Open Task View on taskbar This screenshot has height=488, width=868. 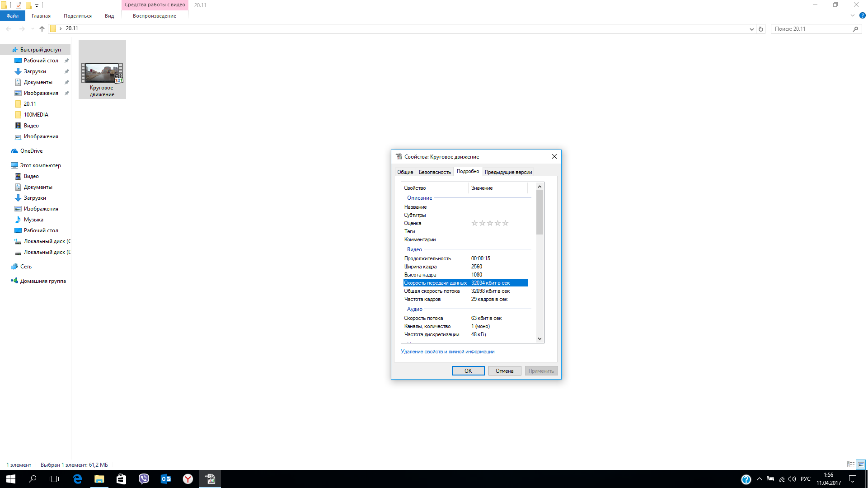point(54,479)
